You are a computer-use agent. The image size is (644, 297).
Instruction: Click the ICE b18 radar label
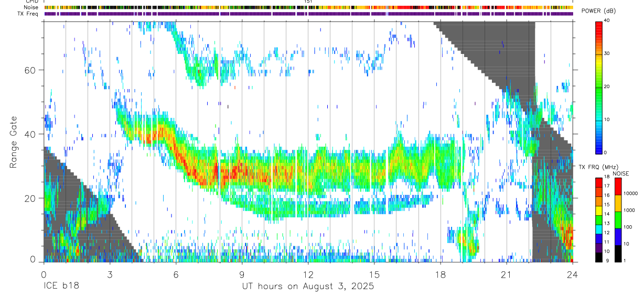pos(61,287)
